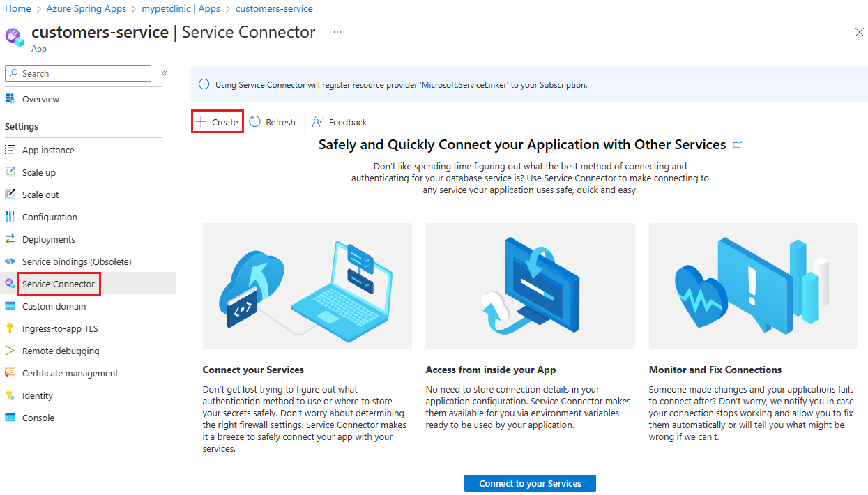Open the external link beside the heading
The height and width of the screenshot is (495, 868).
click(x=737, y=144)
